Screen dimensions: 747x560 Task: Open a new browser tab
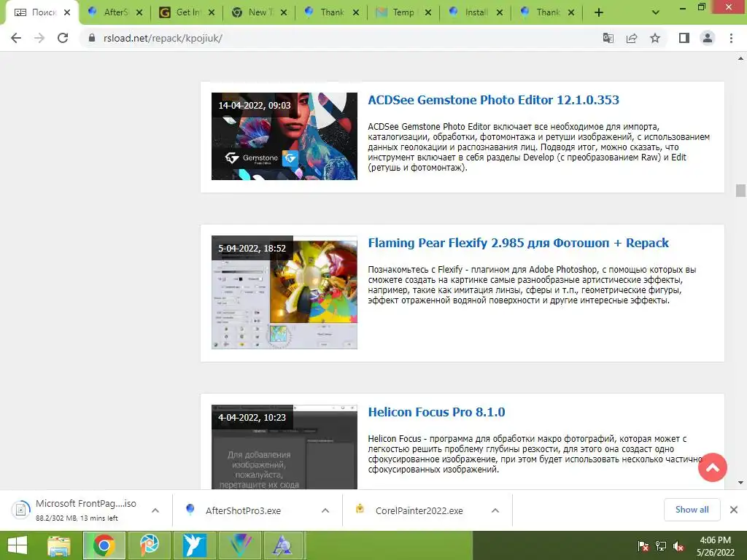click(599, 12)
